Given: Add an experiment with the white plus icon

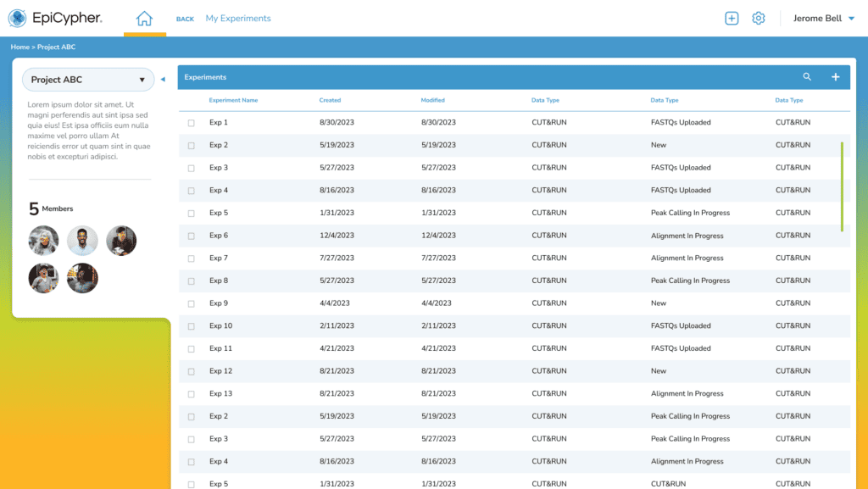Looking at the screenshot, I should [835, 77].
